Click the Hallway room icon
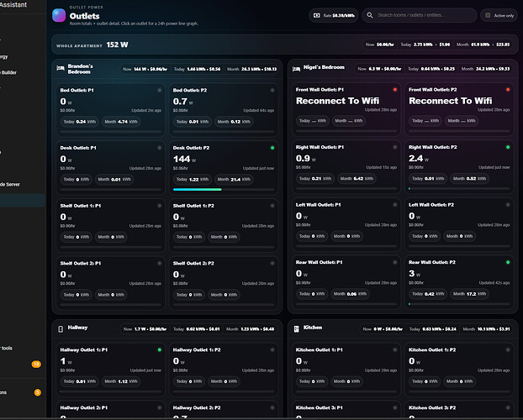523x420 pixels. 61,329
